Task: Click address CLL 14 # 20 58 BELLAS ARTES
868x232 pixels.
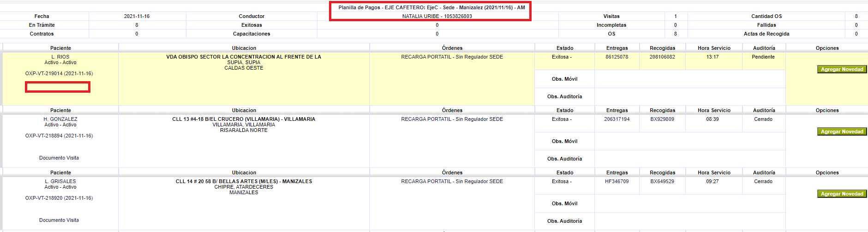Action: click(244, 181)
